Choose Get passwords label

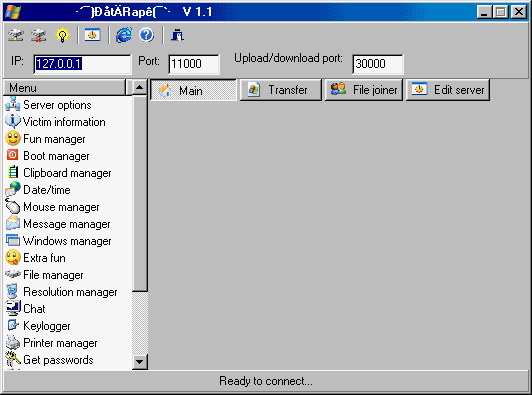click(58, 360)
